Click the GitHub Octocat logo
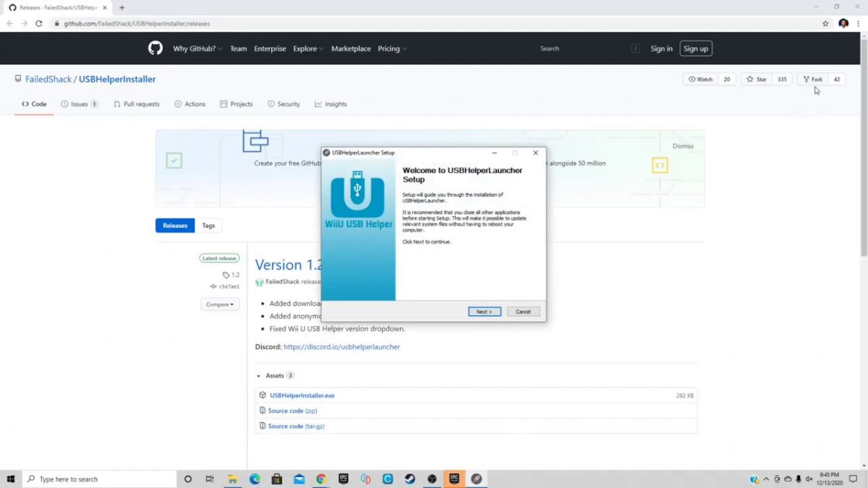 pos(156,48)
